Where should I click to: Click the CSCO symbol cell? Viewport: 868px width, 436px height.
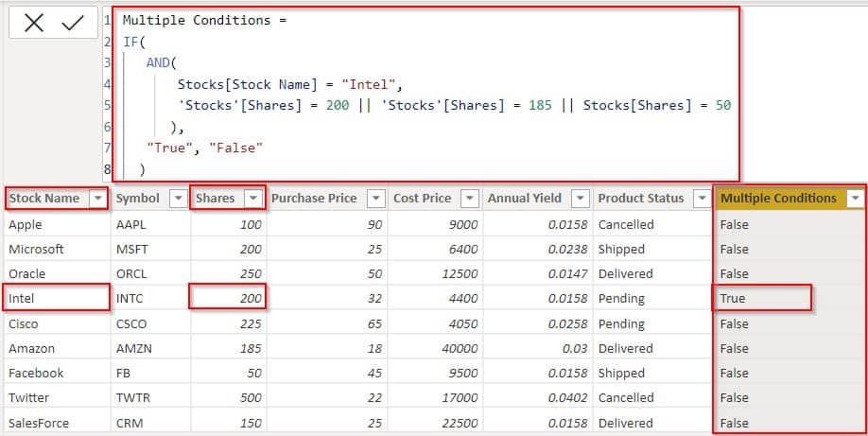coord(151,323)
